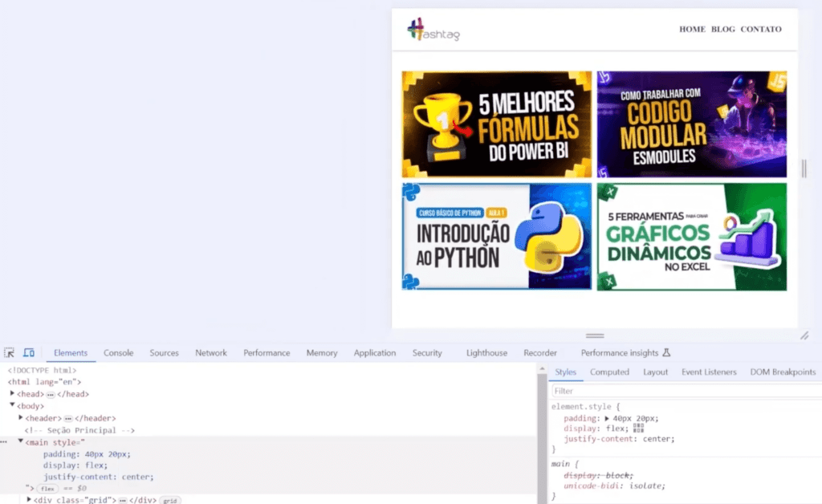Expand the padding shorthand in element.style

click(607, 418)
